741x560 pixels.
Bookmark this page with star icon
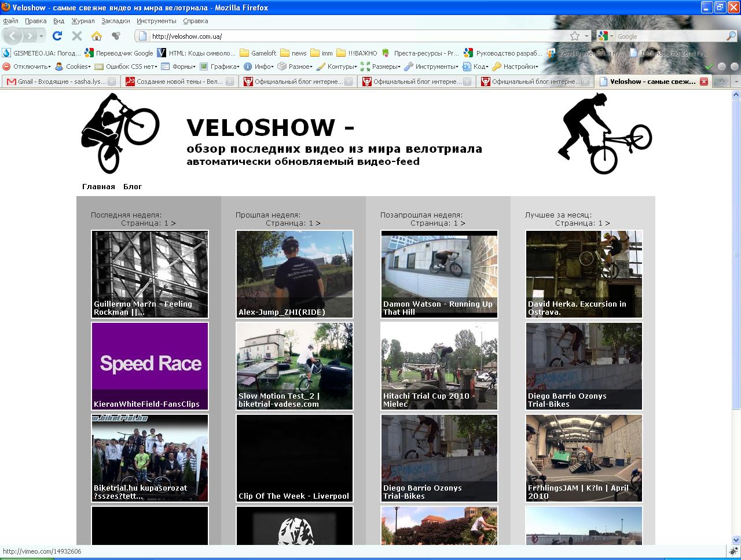574,36
